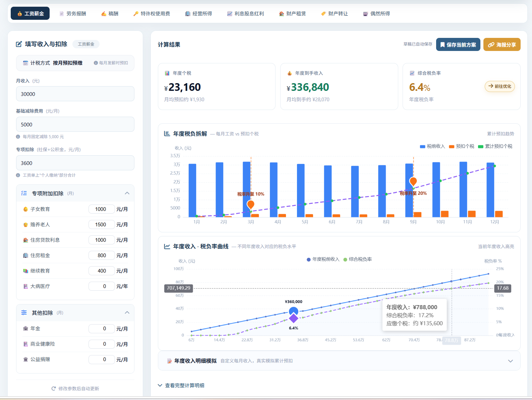The width and height of the screenshot is (532, 400).
Task: Open the 工资薪金 tab
Action: tap(30, 13)
